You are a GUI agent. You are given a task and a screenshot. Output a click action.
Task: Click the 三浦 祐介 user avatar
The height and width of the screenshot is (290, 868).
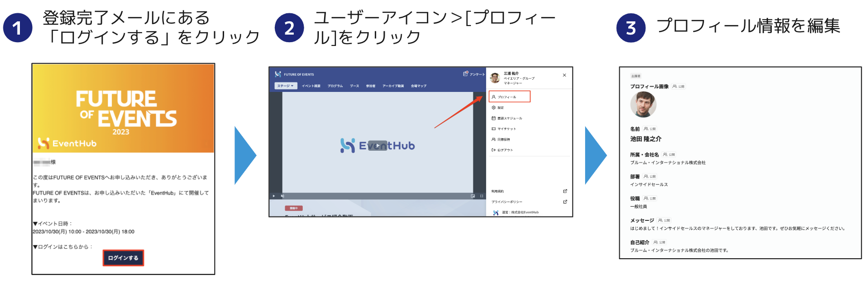495,78
